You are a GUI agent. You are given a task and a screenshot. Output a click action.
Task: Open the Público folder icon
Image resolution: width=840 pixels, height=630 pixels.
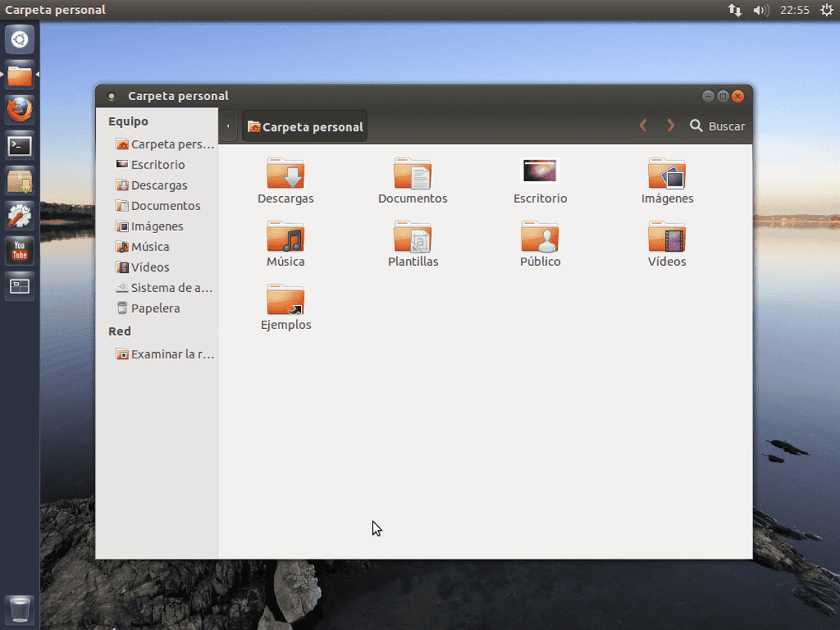(x=540, y=237)
